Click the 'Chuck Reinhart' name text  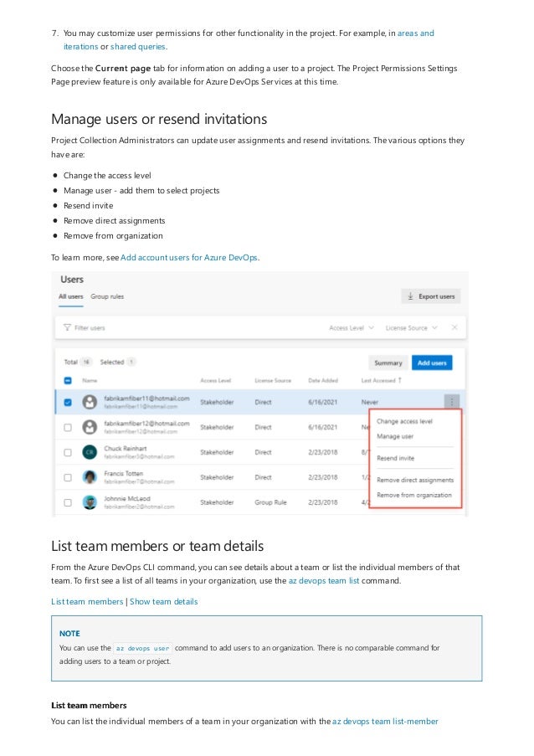point(126,449)
